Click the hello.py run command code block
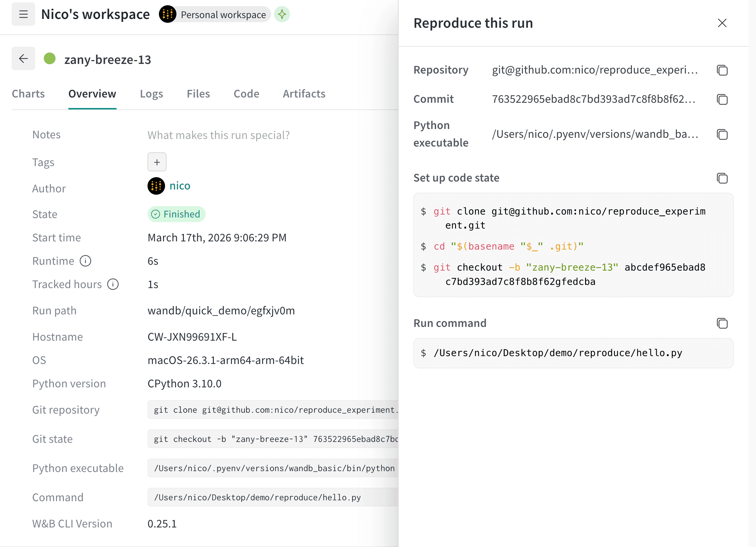Viewport: 756px width, 547px height. [x=573, y=353]
